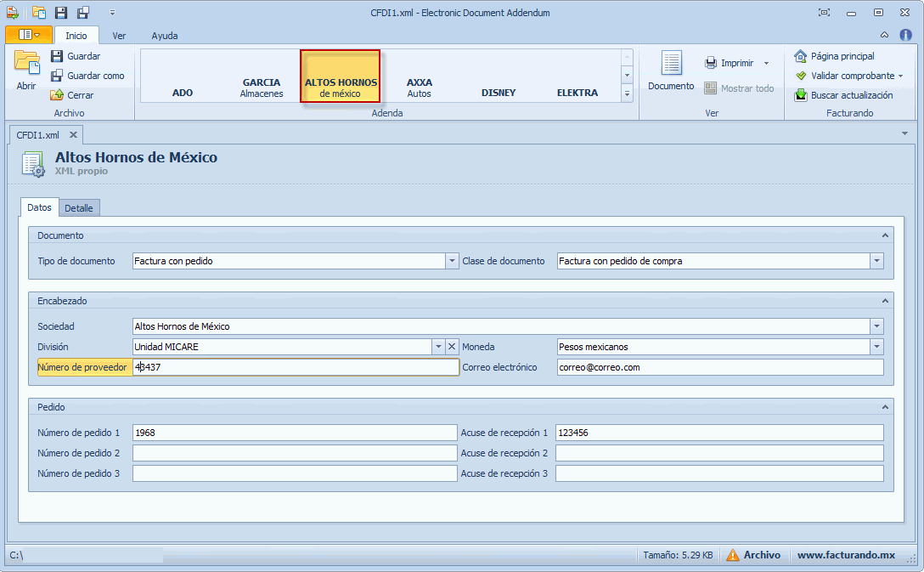Click the Imprimir printer button

(729, 63)
